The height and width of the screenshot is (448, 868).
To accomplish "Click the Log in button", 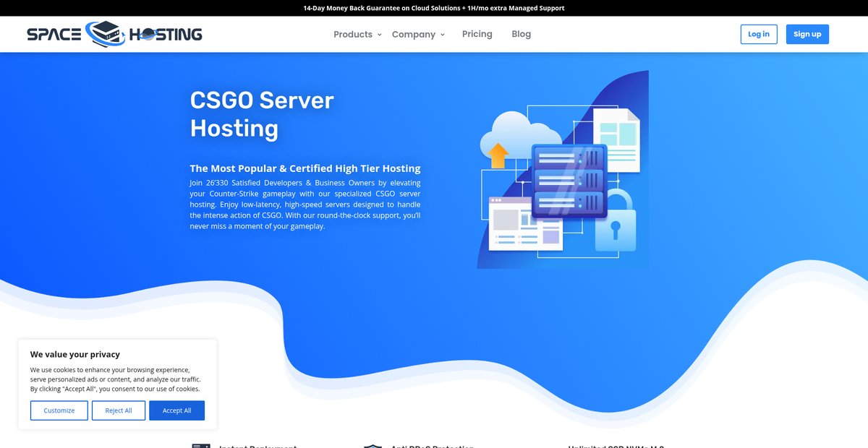I will pos(759,34).
